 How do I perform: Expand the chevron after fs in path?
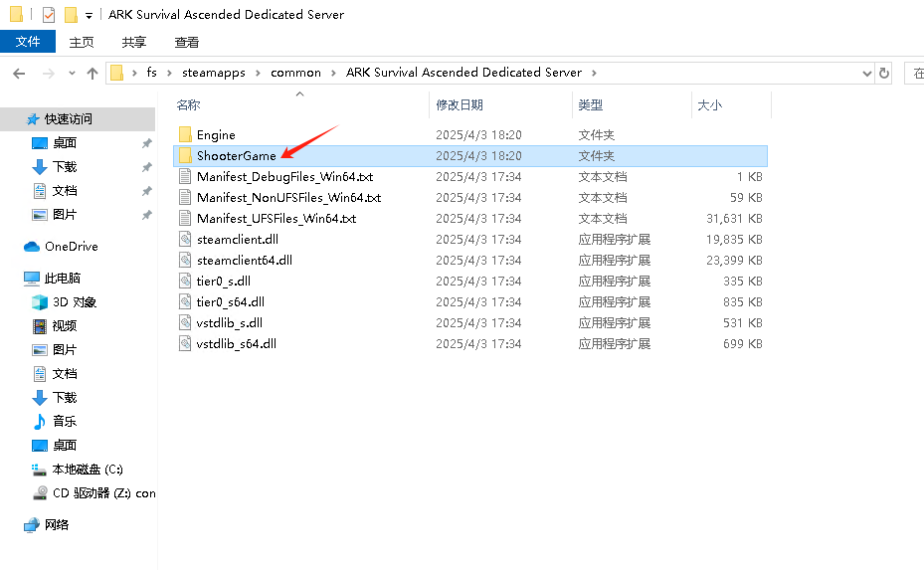[x=170, y=73]
